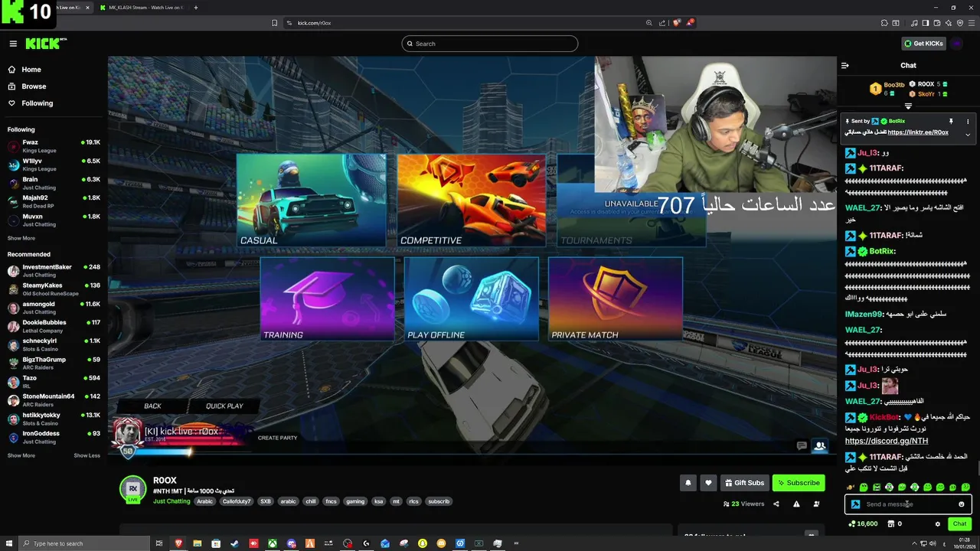This screenshot has width=980, height=551.
Task: Click the gaming tag
Action: [355, 502]
